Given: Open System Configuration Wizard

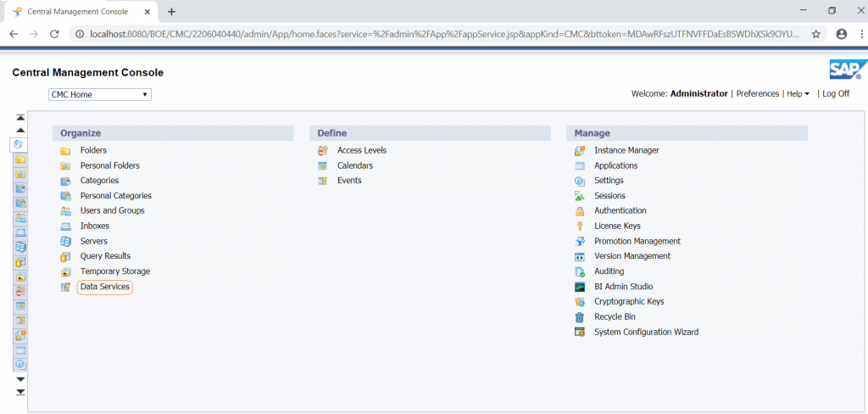Looking at the screenshot, I should (x=647, y=332).
